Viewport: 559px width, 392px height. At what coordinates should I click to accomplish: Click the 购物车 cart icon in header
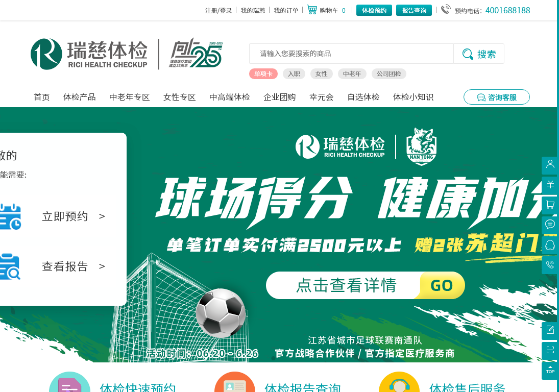(x=312, y=10)
